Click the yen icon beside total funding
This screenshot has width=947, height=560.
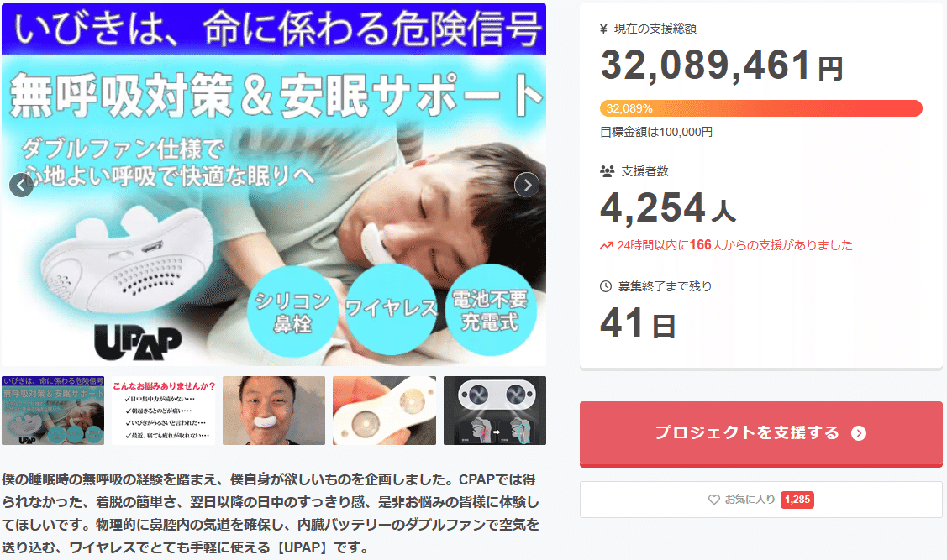click(603, 29)
